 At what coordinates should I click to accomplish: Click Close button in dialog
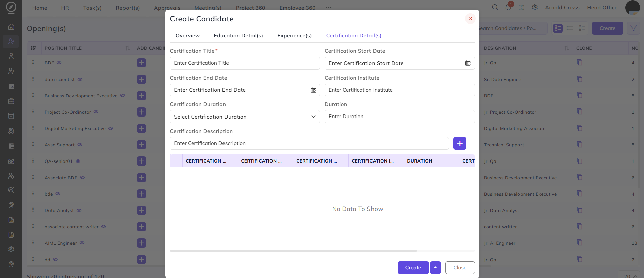tap(460, 268)
